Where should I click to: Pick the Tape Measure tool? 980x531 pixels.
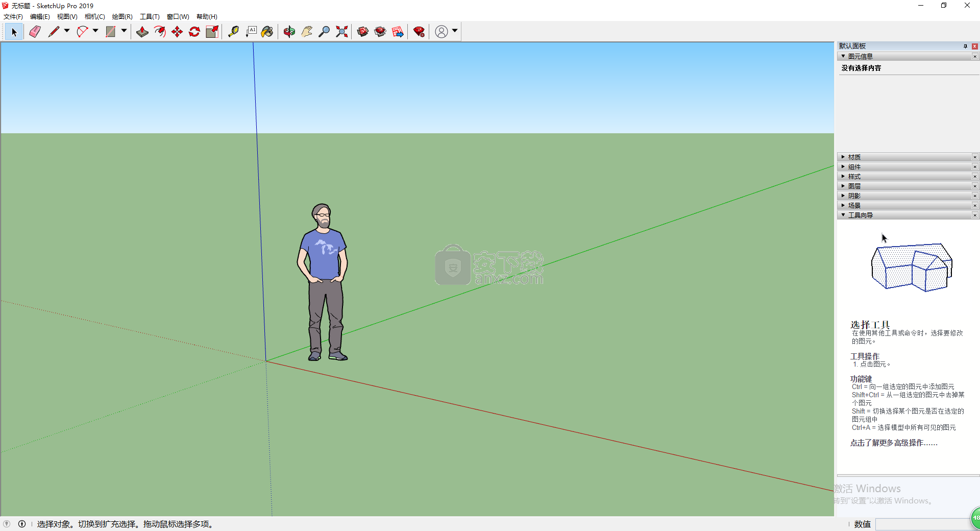(233, 32)
